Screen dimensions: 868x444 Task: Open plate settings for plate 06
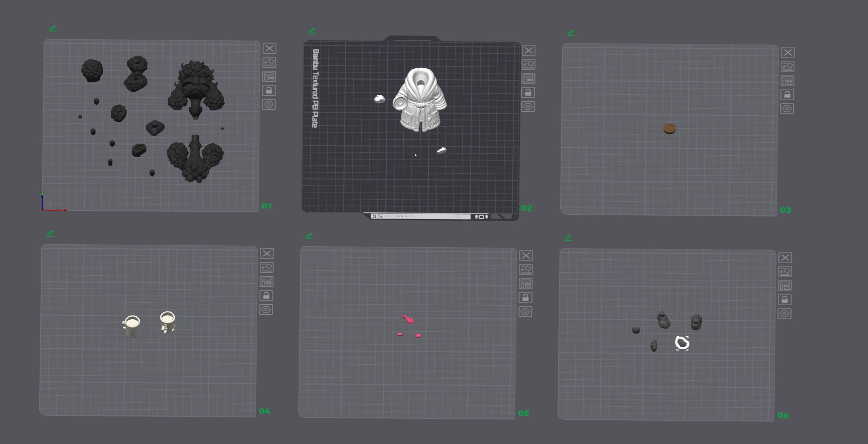pyautogui.click(x=784, y=313)
